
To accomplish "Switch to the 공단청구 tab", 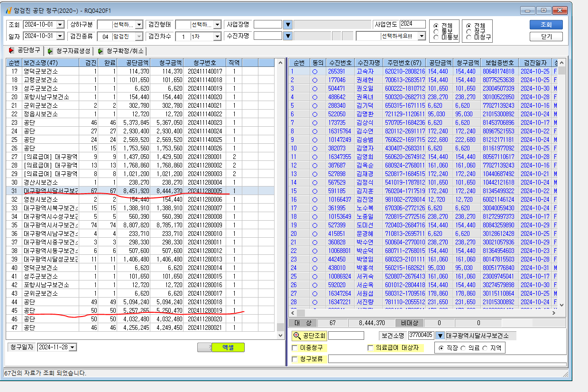I will click(25, 50).
